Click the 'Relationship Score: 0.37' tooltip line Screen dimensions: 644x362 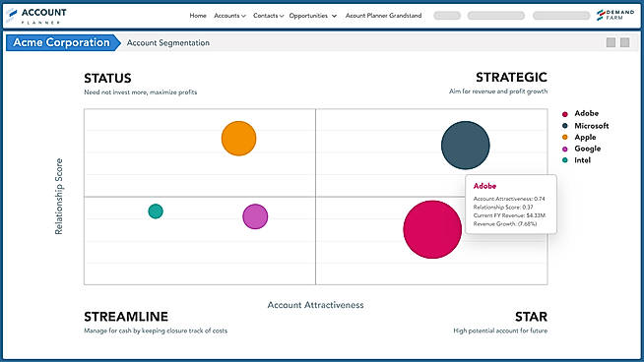503,208
